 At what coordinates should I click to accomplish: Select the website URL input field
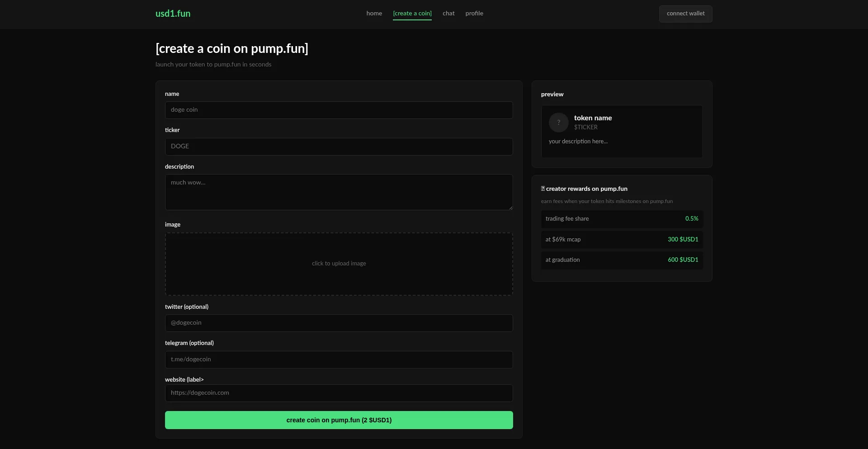(x=339, y=393)
